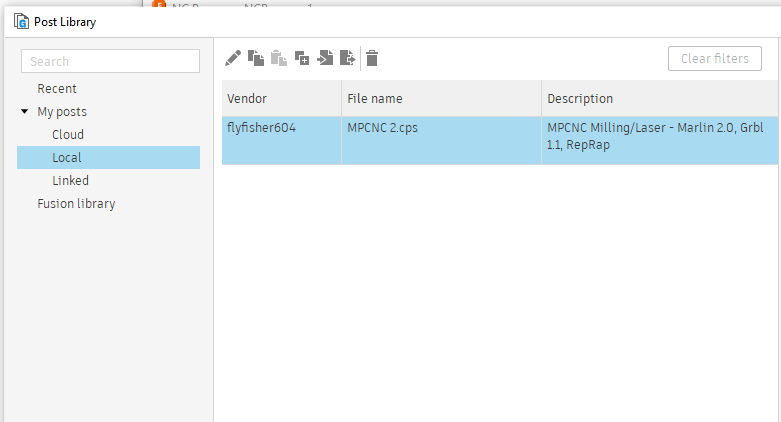Screen dimensions: 781x422
Task: Click the Paste post icon
Action: [279, 58]
